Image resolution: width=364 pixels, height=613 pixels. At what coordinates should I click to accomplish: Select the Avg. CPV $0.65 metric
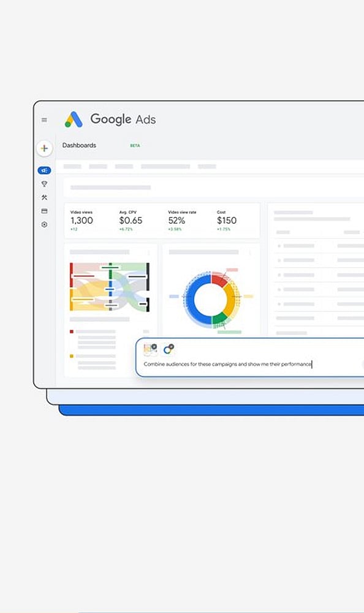[131, 221]
